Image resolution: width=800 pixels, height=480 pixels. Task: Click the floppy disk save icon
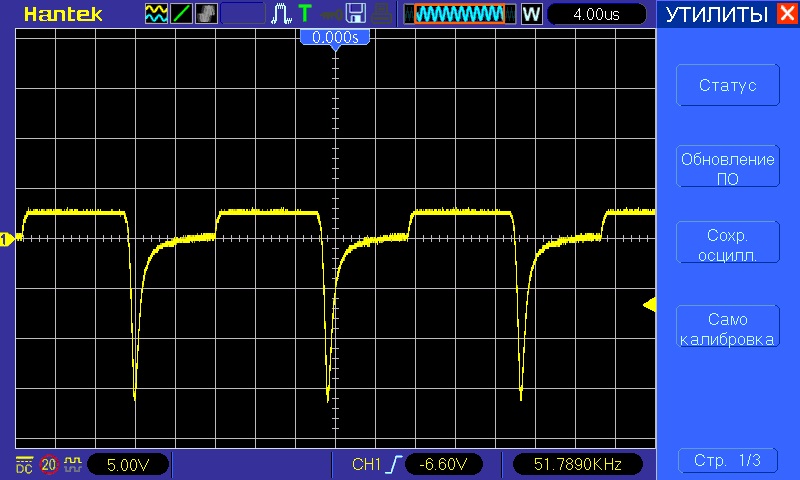[x=356, y=14]
